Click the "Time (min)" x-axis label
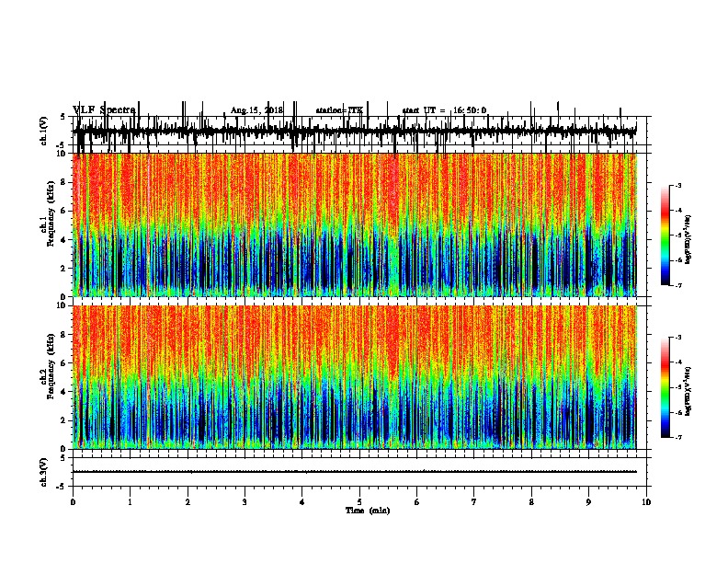728x563 pixels. pos(368,511)
